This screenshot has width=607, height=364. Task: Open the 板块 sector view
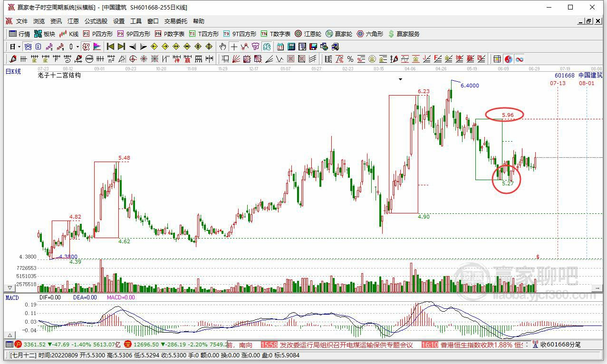pyautogui.click(x=45, y=34)
